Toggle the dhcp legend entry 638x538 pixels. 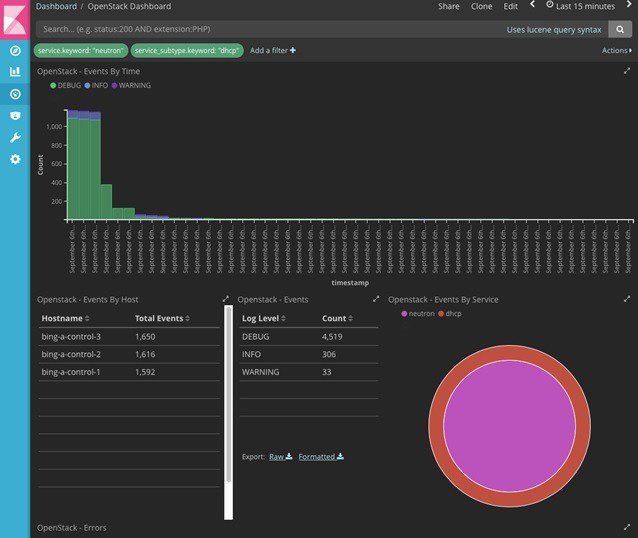(x=450, y=314)
